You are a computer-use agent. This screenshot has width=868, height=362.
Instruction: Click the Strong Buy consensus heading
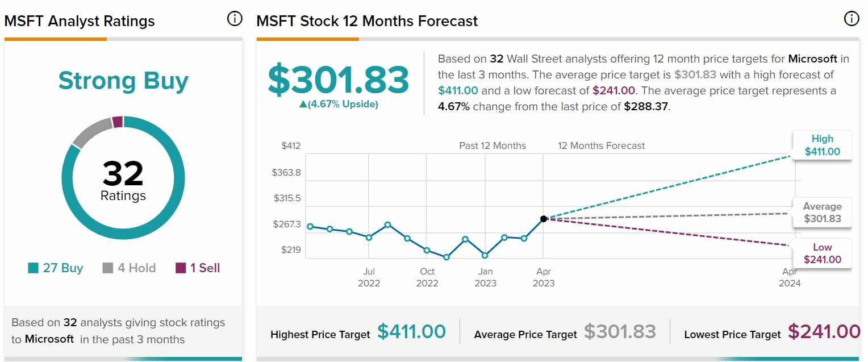[x=123, y=81]
